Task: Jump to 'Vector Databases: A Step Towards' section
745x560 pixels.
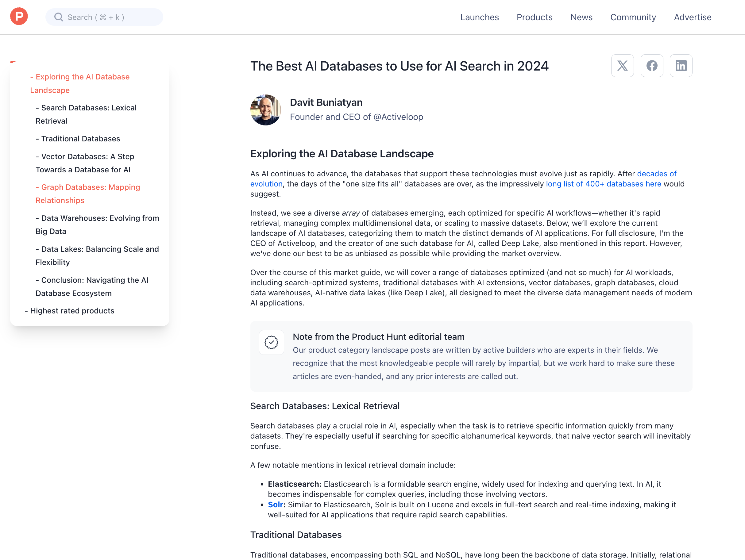Action: tap(85, 163)
